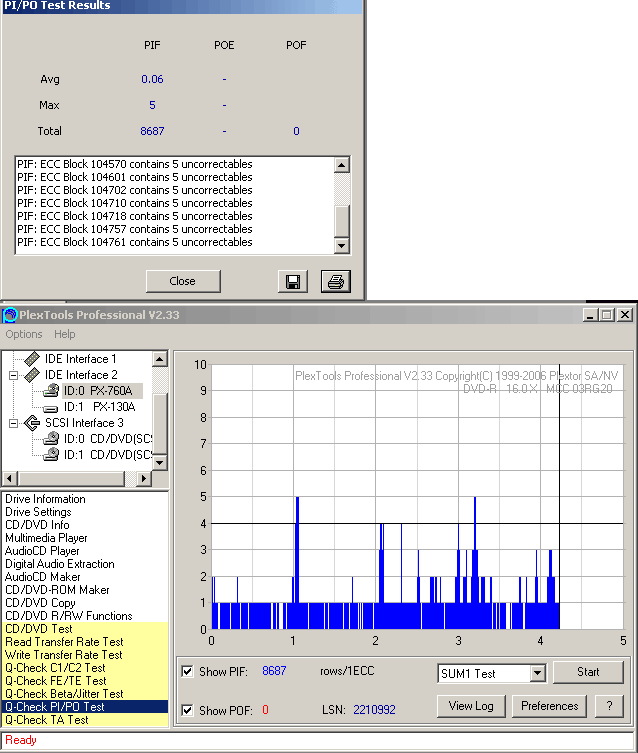Click the SCSI ID:1 CD/DVD drive icon
Image resolution: width=638 pixels, height=753 pixels.
[51, 454]
